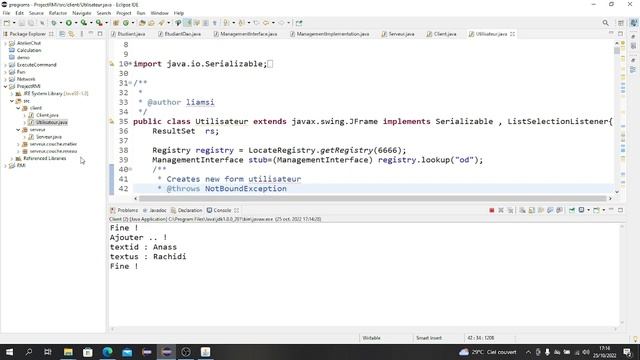Click the taskbar clock and date

[604, 352]
